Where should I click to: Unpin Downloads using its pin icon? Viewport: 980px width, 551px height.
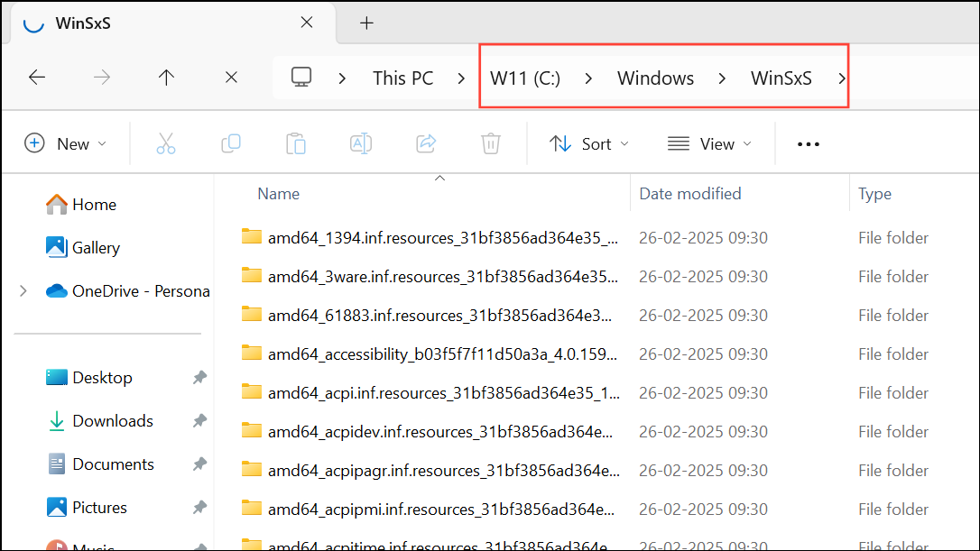point(199,420)
